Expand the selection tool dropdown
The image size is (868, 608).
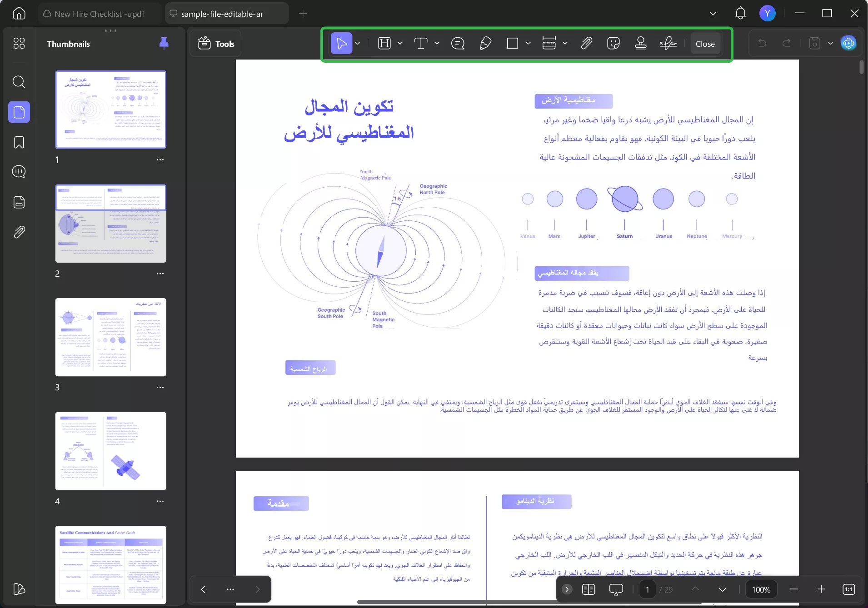pyautogui.click(x=357, y=43)
